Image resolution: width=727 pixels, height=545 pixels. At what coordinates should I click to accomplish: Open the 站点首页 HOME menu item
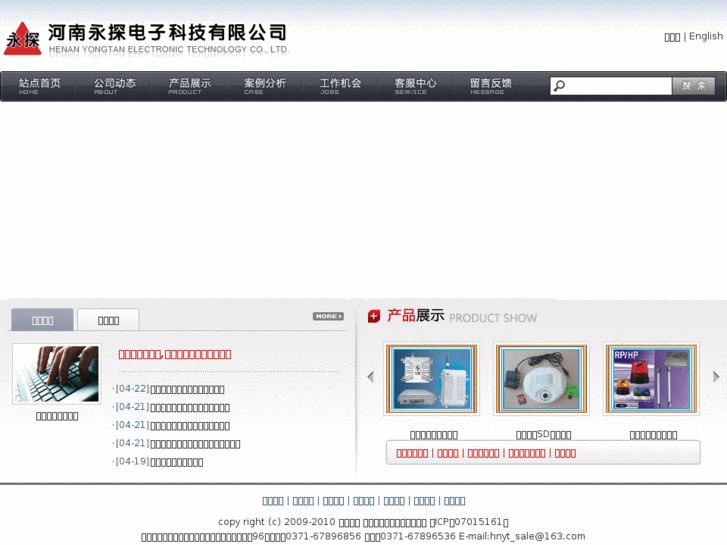click(39, 86)
